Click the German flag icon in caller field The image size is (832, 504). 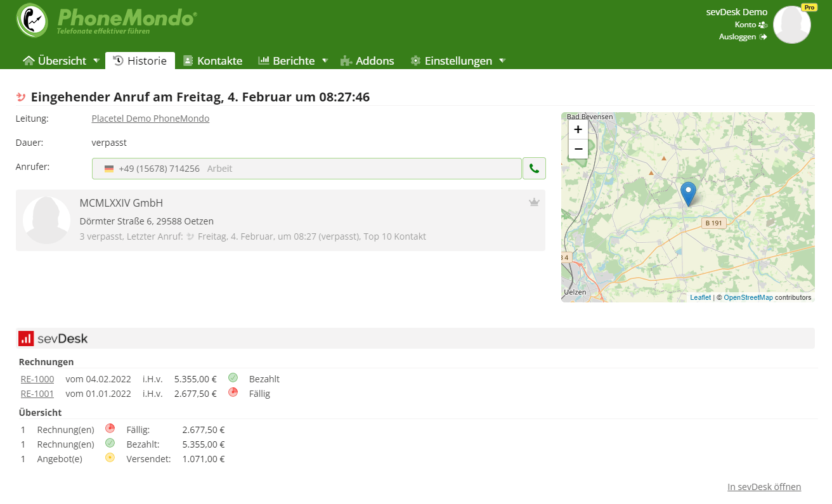(109, 169)
